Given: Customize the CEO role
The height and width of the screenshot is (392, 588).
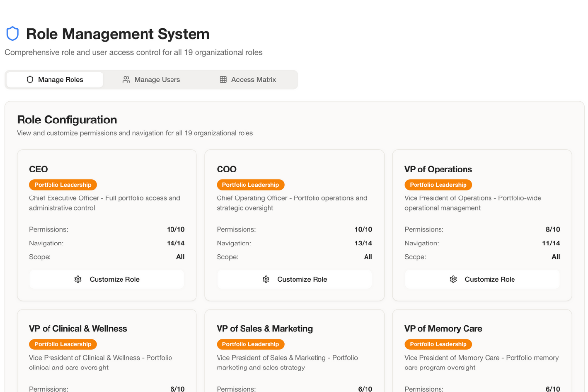Looking at the screenshot, I should [x=107, y=279].
